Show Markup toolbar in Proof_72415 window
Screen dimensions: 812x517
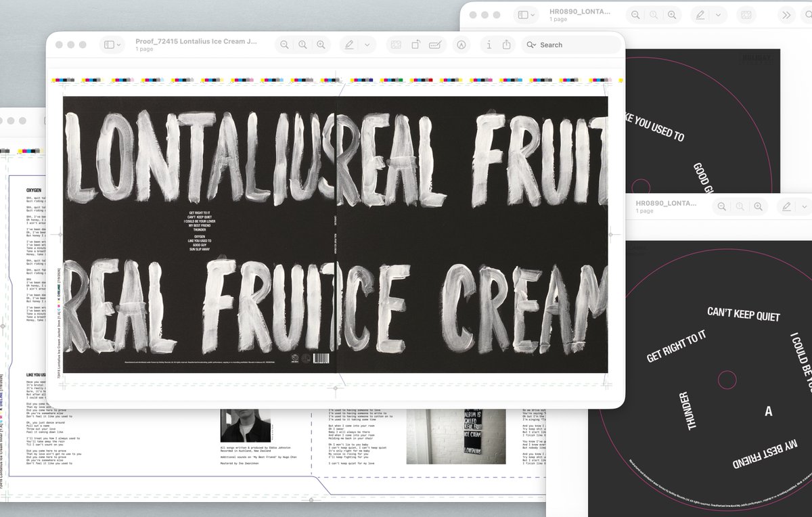pos(461,45)
